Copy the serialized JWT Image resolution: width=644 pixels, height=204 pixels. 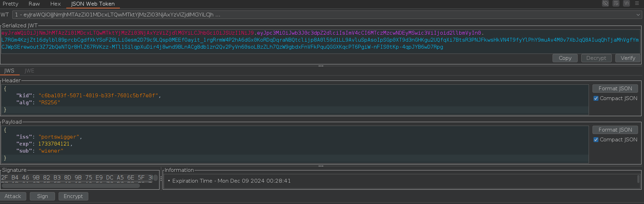click(x=565, y=58)
